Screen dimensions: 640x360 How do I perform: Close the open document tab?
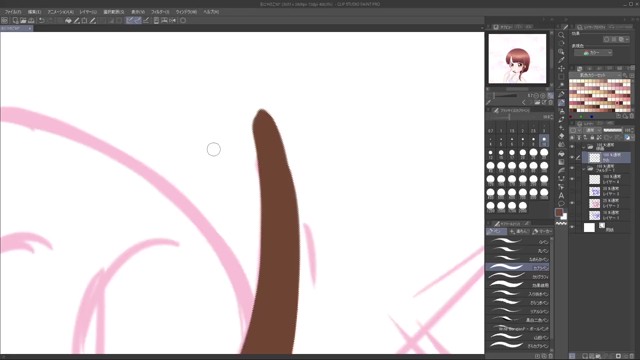(30, 28)
